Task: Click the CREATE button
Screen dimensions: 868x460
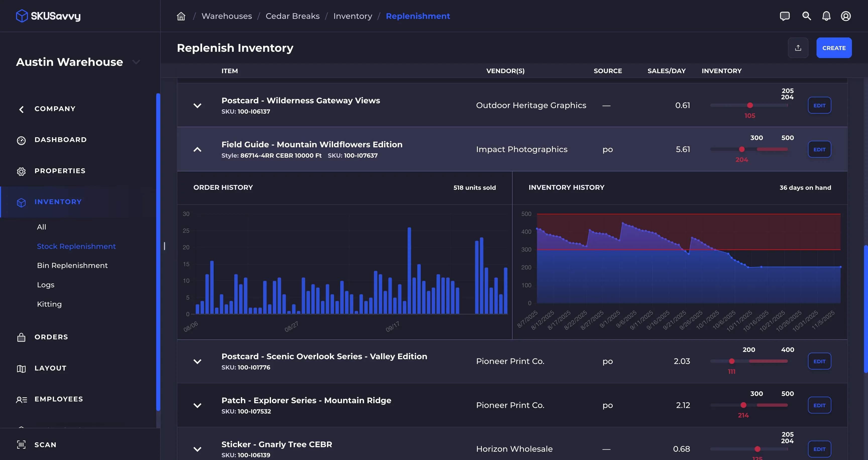Action: (834, 48)
